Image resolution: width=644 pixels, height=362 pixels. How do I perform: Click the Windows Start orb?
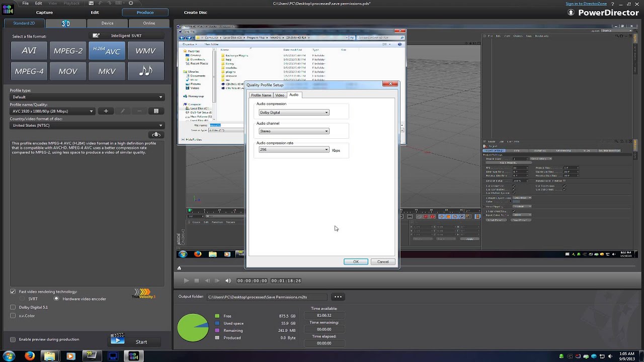pyautogui.click(x=9, y=356)
